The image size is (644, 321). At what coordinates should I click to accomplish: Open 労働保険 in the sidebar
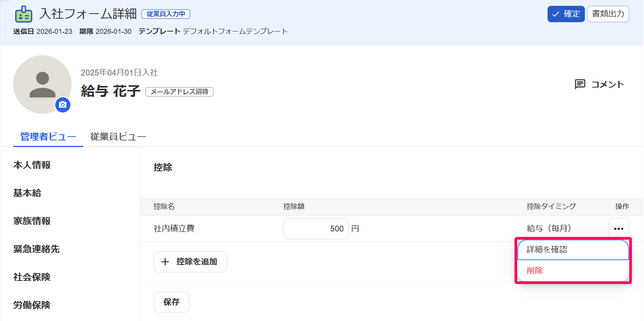click(32, 305)
